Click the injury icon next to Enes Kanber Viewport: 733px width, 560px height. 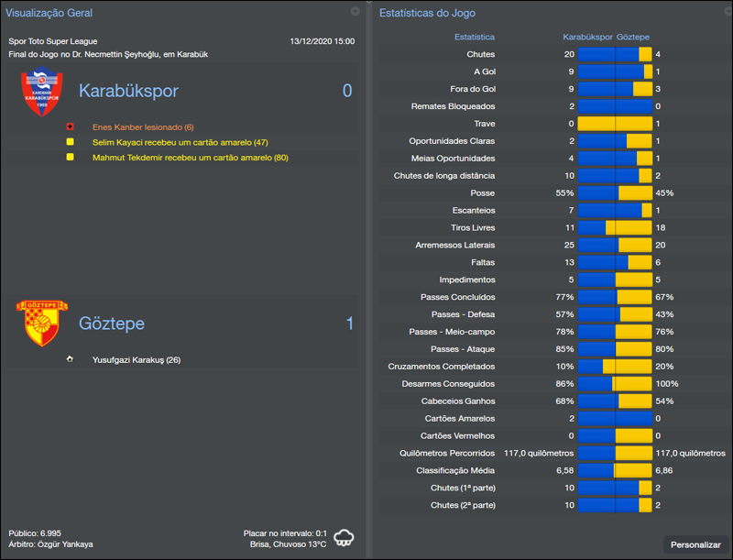point(72,126)
